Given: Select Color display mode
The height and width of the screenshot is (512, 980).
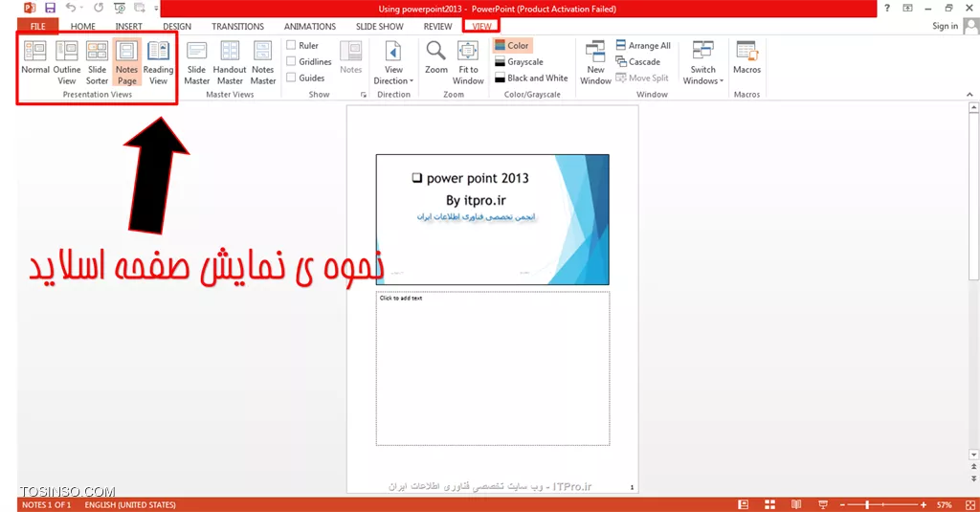Looking at the screenshot, I should [x=512, y=46].
